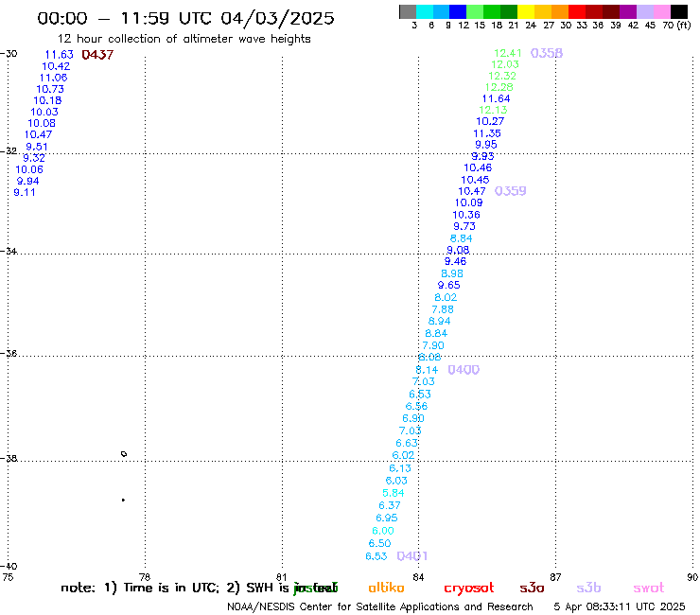Click the 0358 pass time label

click(547, 53)
